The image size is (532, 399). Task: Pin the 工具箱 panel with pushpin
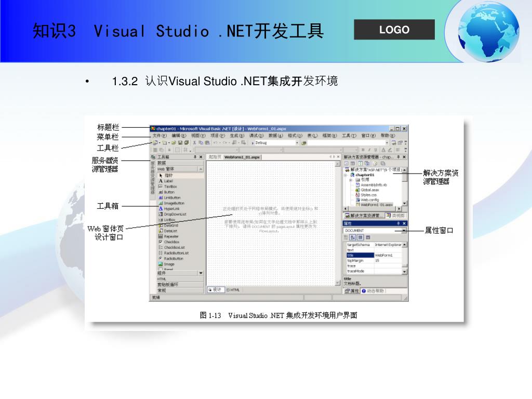(195, 157)
